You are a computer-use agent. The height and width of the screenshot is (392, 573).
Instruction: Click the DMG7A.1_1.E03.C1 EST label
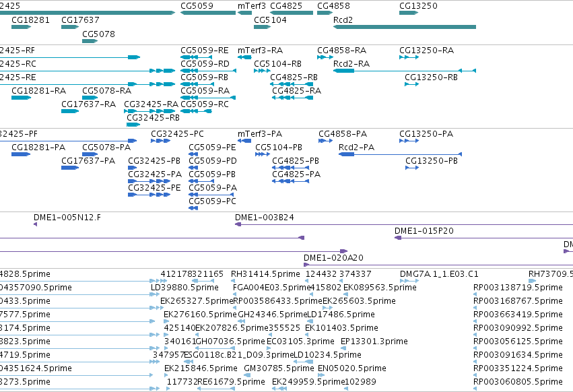pos(439,274)
